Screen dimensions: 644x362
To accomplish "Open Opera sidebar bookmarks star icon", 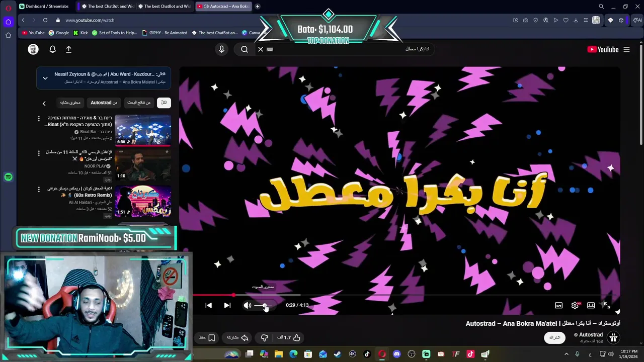I will click(x=8, y=35).
